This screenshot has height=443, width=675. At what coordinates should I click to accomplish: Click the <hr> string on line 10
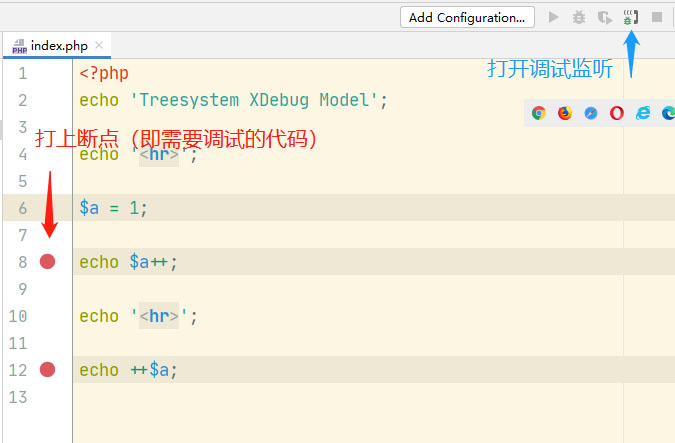[x=159, y=316]
